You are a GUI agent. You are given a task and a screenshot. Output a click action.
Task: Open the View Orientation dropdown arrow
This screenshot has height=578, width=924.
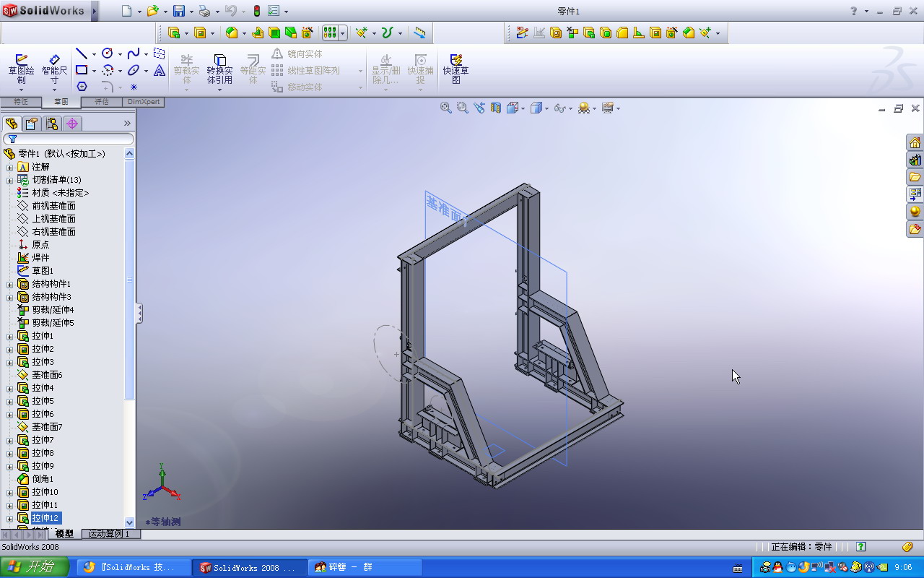tap(524, 108)
